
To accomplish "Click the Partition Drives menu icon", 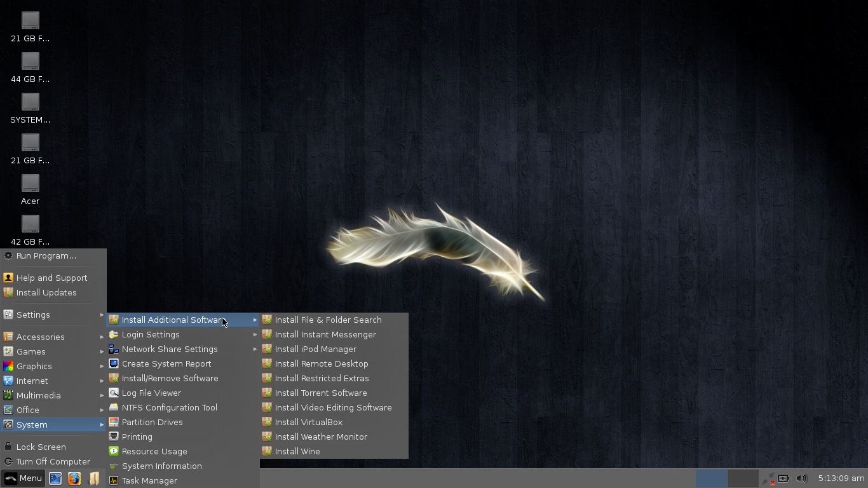I will [x=114, y=422].
